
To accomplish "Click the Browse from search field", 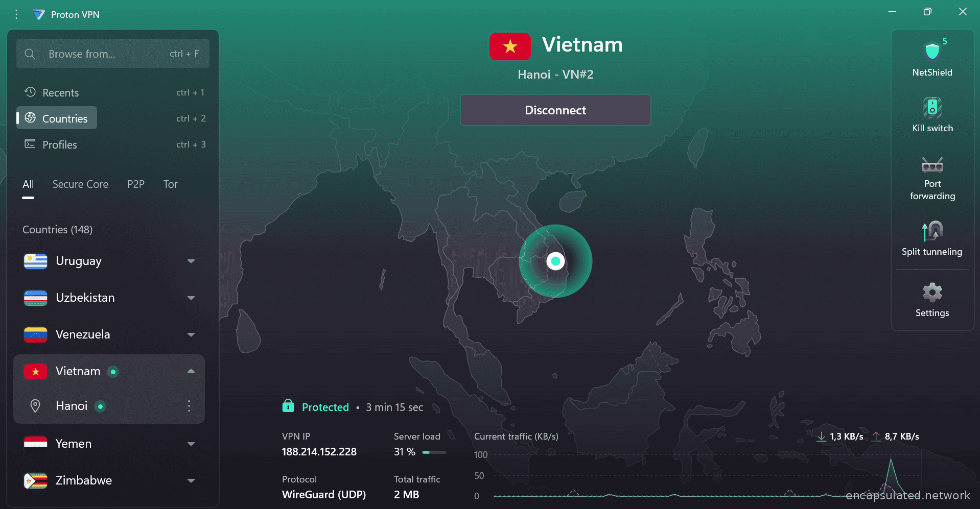I will (113, 54).
